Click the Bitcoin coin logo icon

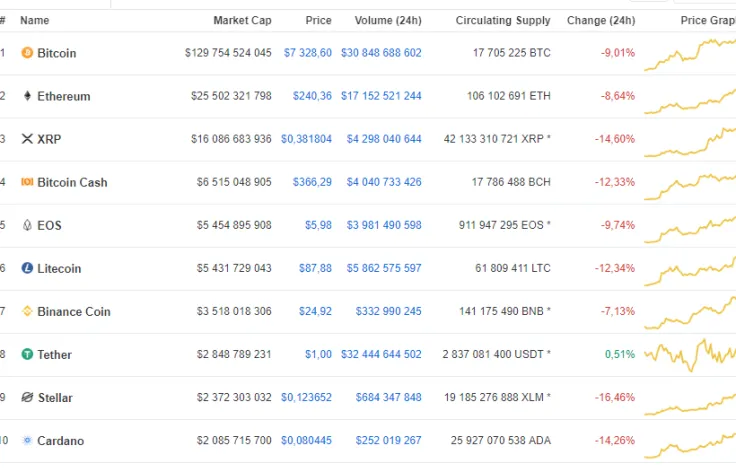(x=27, y=53)
